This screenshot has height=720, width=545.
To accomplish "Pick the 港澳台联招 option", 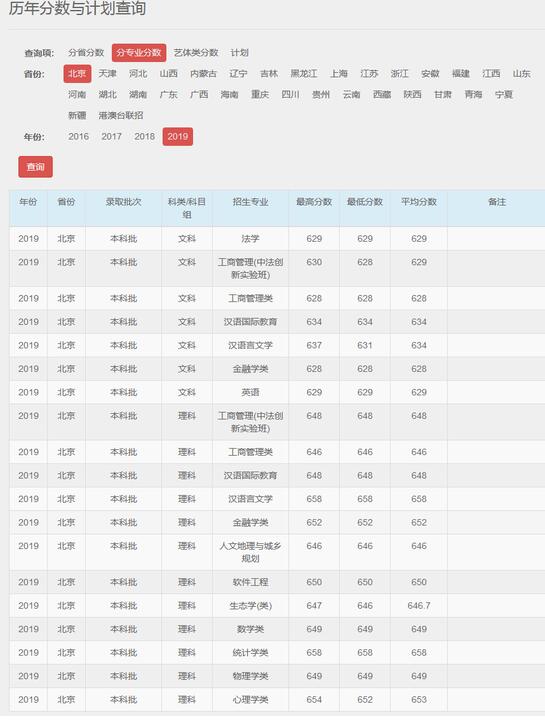I will (x=121, y=115).
